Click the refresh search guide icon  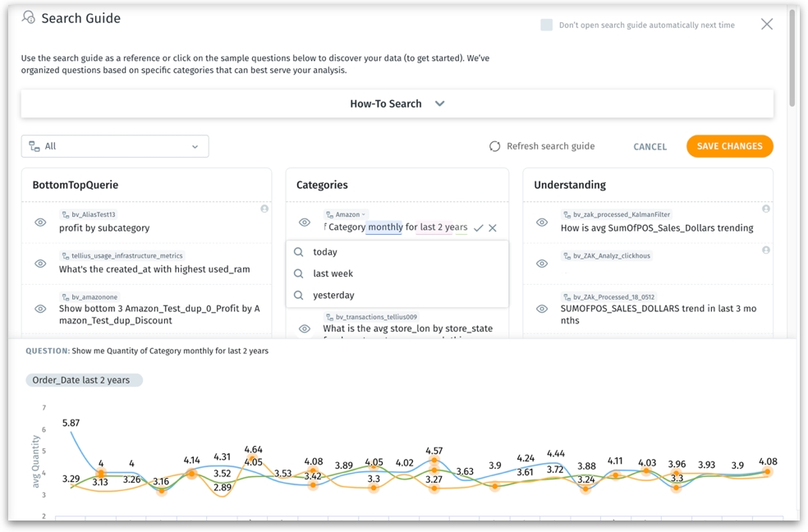point(495,146)
